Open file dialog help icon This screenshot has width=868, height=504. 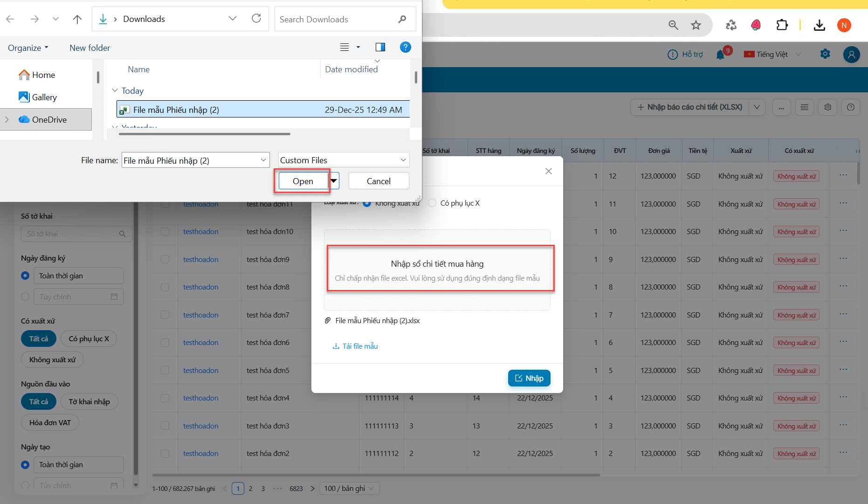pyautogui.click(x=405, y=47)
